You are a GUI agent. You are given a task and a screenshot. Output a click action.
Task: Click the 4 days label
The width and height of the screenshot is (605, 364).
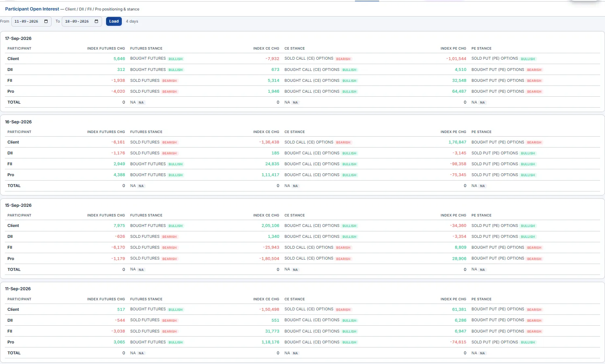[x=132, y=21]
